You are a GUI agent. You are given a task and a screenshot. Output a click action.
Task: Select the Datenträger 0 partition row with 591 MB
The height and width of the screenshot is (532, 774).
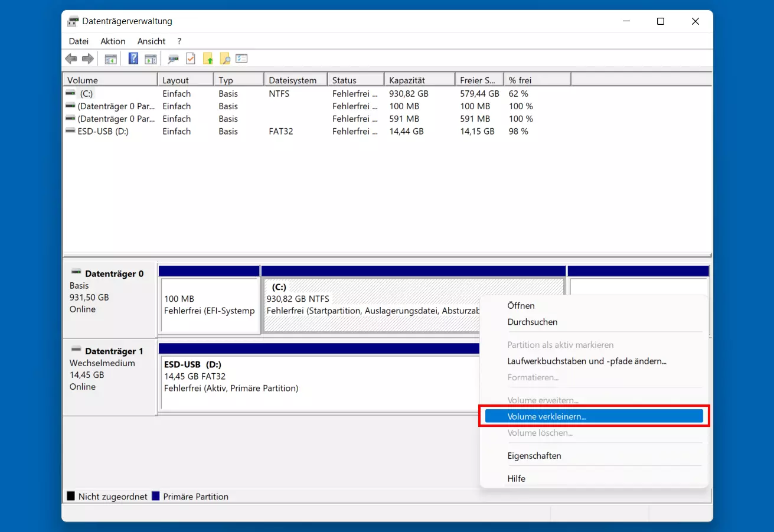point(316,119)
